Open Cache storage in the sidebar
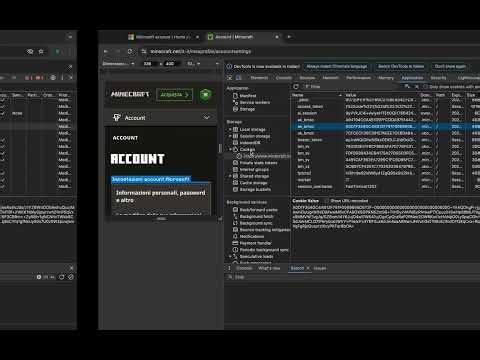480x360 pixels. tap(253, 183)
